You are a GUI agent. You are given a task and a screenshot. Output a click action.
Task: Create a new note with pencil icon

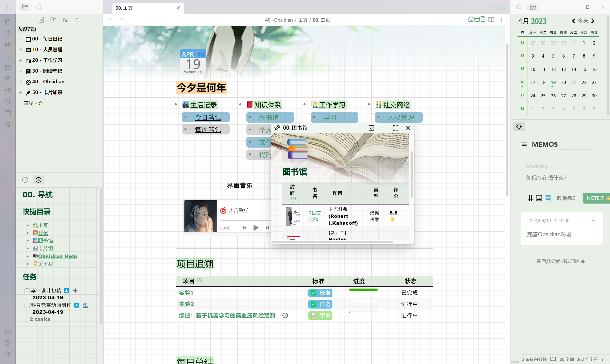tap(41, 20)
